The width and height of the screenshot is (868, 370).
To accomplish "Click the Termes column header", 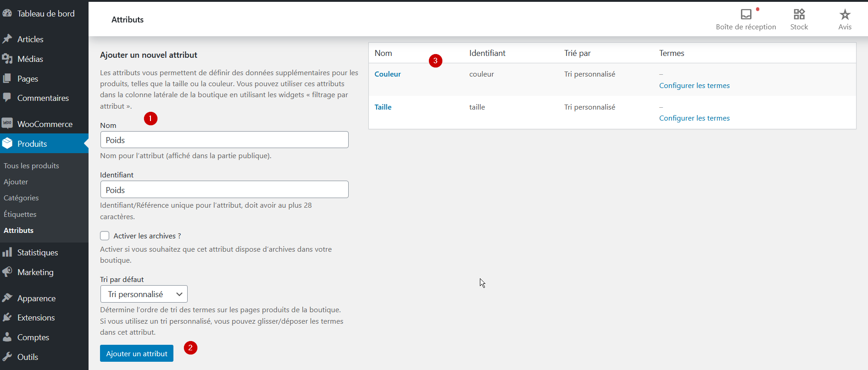I will (x=672, y=53).
